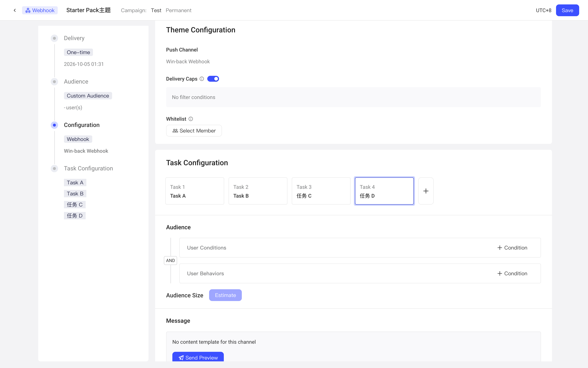
Task: Estimate the audience size
Action: point(225,295)
